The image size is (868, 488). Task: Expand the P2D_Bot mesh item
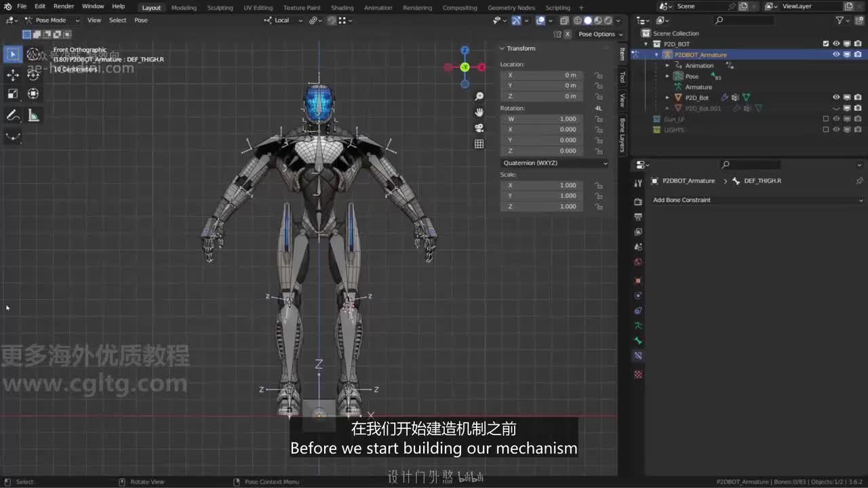(x=667, y=98)
